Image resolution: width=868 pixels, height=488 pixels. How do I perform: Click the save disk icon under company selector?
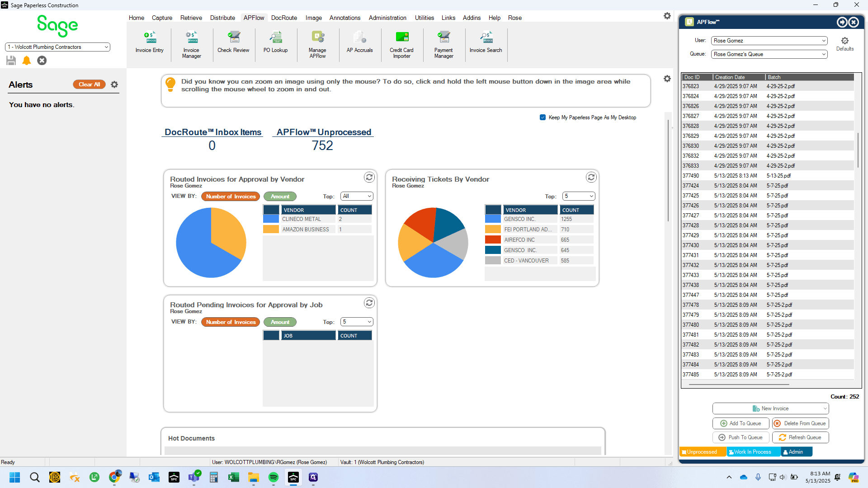[11, 60]
